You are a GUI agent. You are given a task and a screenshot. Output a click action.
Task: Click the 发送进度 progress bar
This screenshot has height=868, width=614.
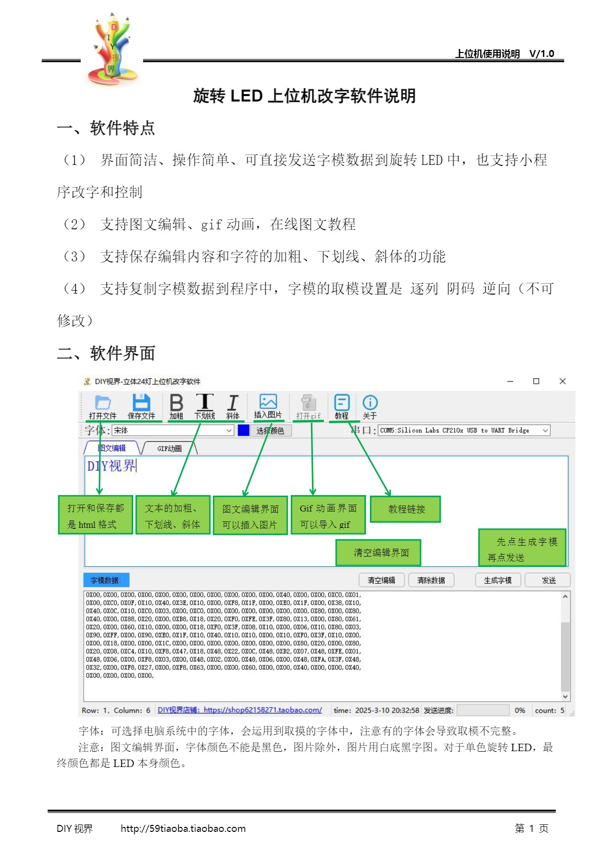pyautogui.click(x=483, y=710)
